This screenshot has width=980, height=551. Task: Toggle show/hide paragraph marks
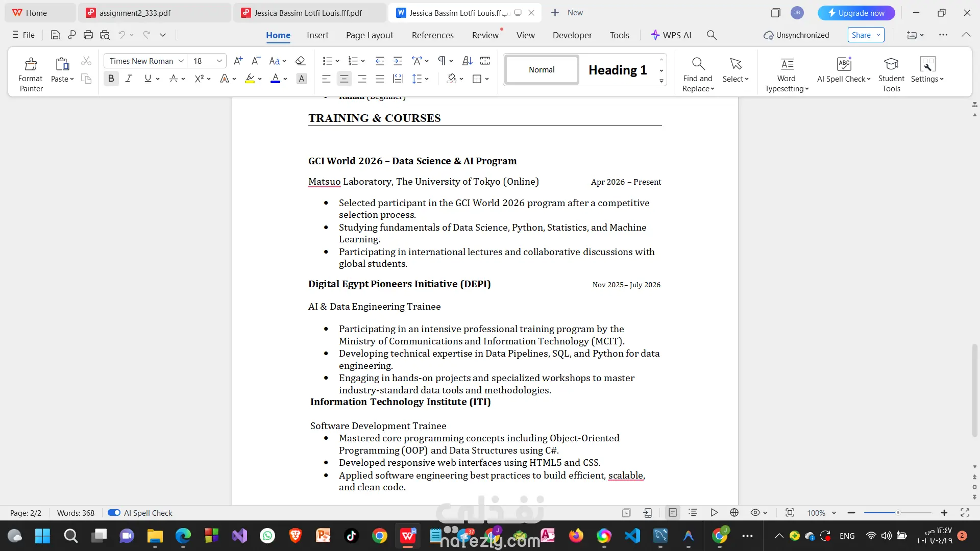click(x=442, y=61)
